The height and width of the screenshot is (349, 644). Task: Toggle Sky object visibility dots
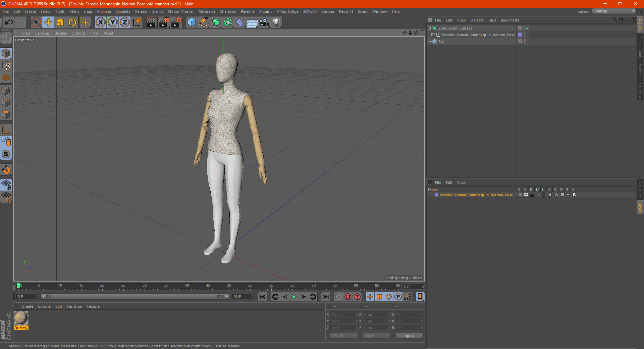524,42
